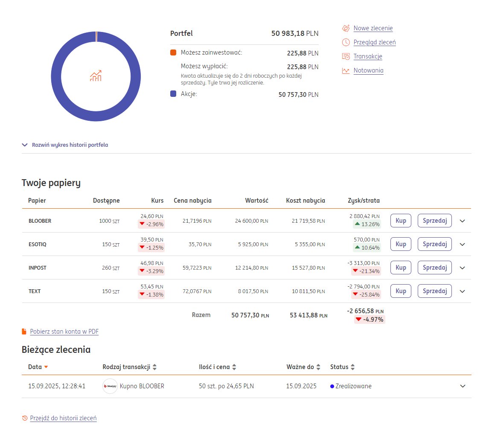Image resolution: width=486 pixels, height=448 pixels.
Task: Click Sprzedaj button for TEXT
Action: [434, 291]
